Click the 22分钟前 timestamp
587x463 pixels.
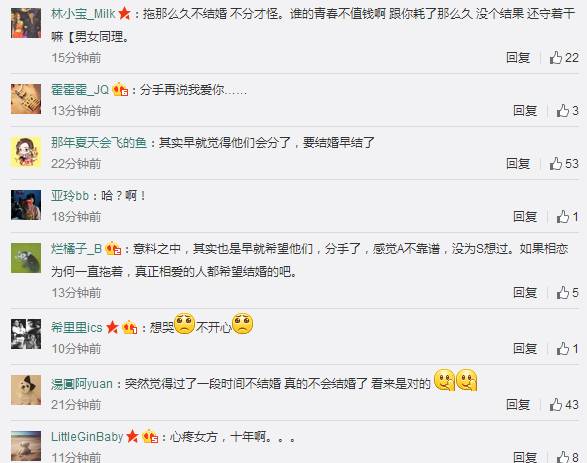[x=76, y=164]
